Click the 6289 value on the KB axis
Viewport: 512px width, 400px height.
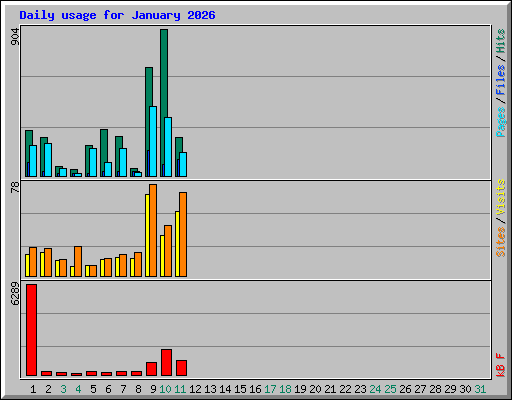tap(15, 294)
